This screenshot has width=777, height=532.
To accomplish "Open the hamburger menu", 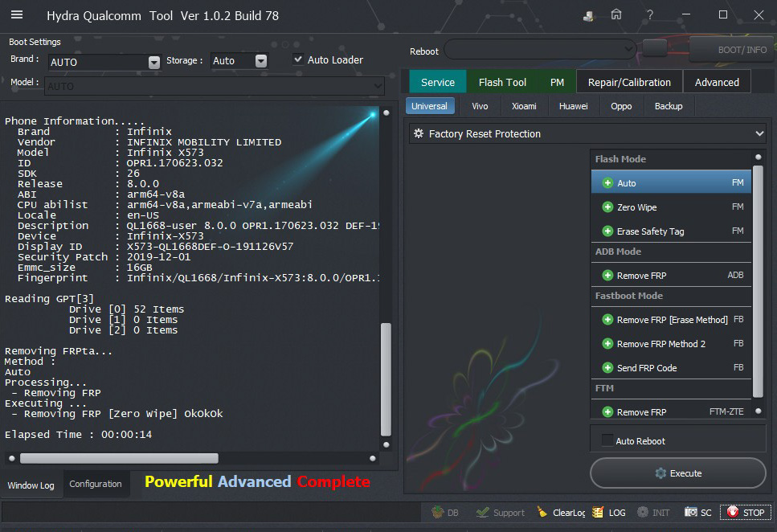I will coord(17,15).
